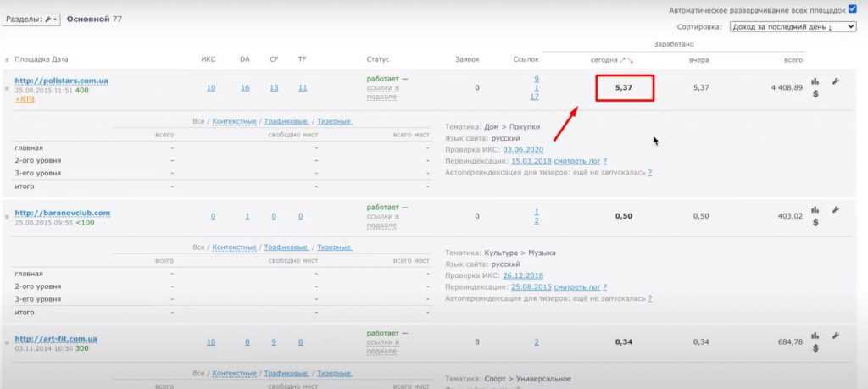Open wrench settings for baranovclub.com
Screen dimensions: 868x389
835,210
